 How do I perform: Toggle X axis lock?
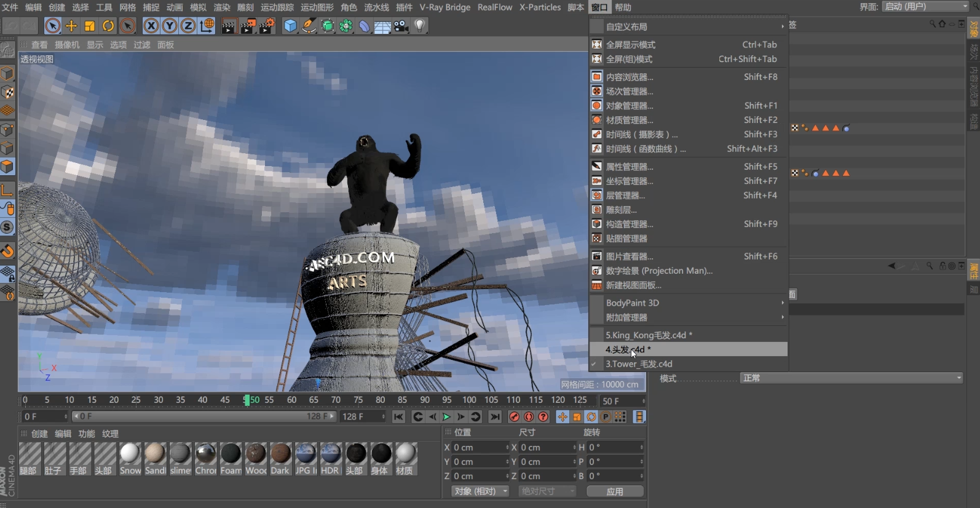click(x=151, y=26)
